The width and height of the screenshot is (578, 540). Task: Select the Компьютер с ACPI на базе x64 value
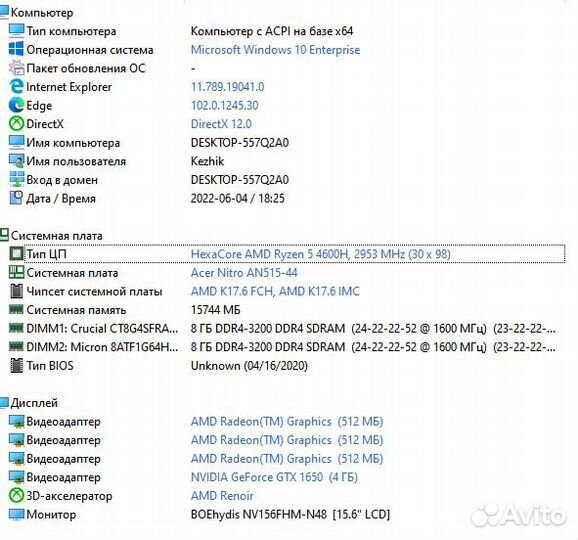pyautogui.click(x=272, y=31)
